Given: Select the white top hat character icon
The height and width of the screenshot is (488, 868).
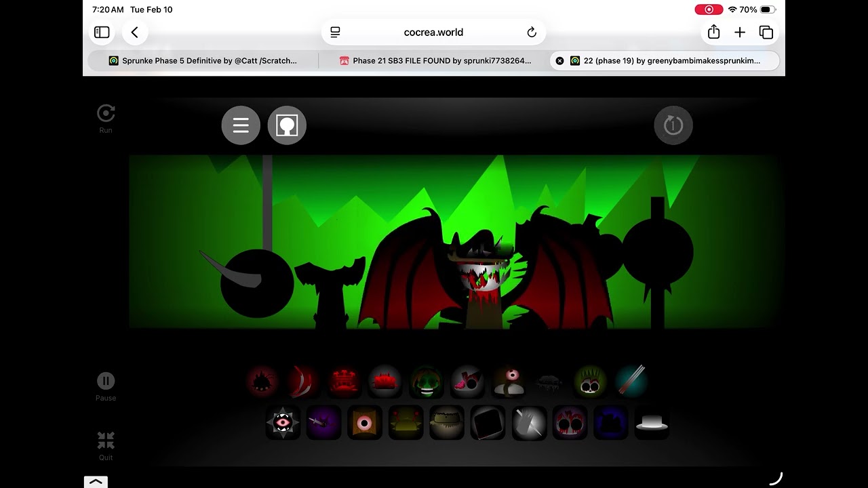Looking at the screenshot, I should click(652, 423).
